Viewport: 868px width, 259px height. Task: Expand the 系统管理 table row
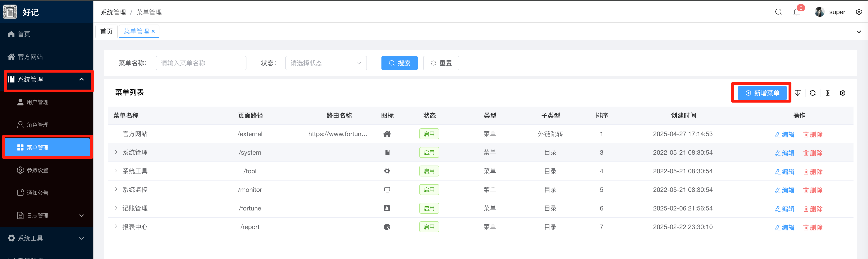(x=116, y=152)
